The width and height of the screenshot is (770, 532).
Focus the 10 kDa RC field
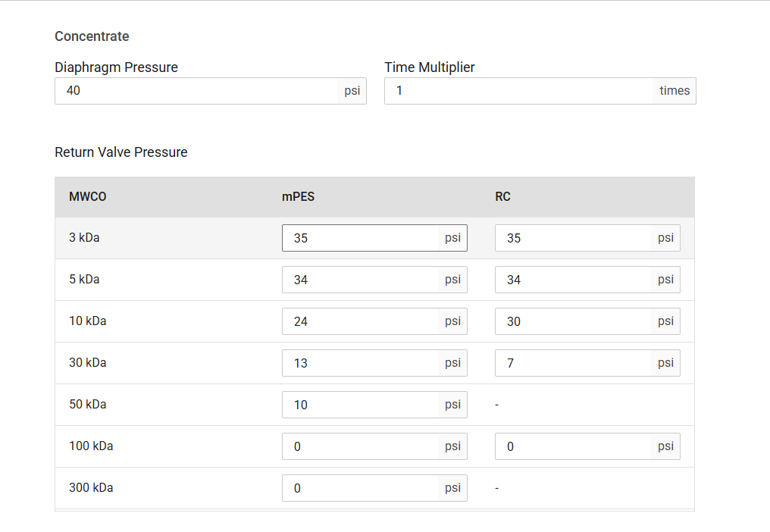pyautogui.click(x=572, y=321)
